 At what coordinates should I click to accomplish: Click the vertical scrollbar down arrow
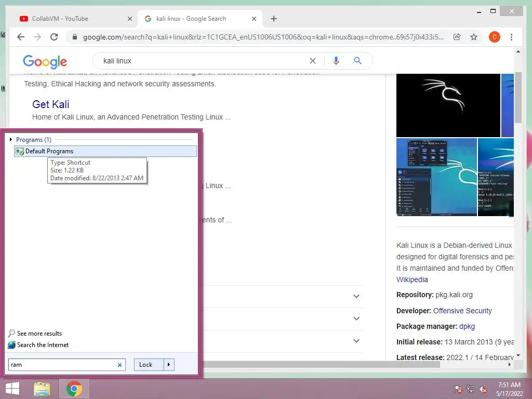518,355
